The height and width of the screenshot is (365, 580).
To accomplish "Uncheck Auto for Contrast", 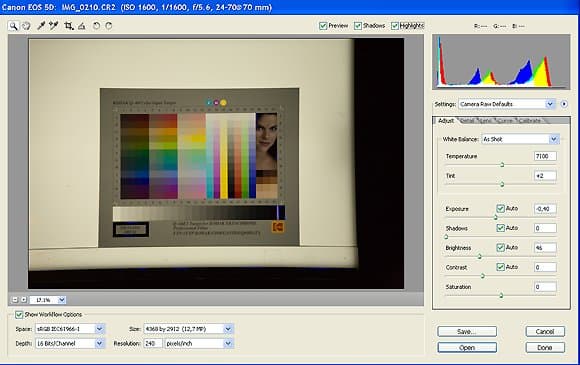I will click(500, 267).
